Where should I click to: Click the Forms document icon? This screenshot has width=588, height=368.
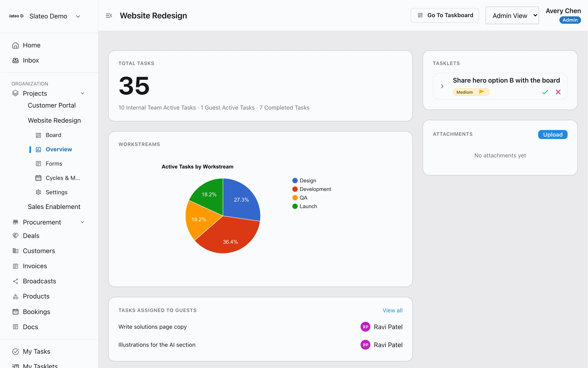[x=38, y=164]
